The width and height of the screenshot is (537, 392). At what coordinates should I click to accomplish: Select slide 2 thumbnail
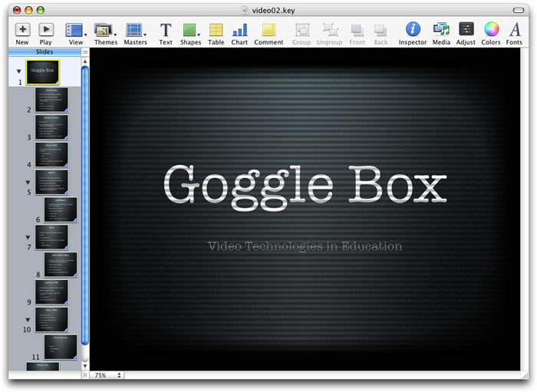(x=51, y=100)
